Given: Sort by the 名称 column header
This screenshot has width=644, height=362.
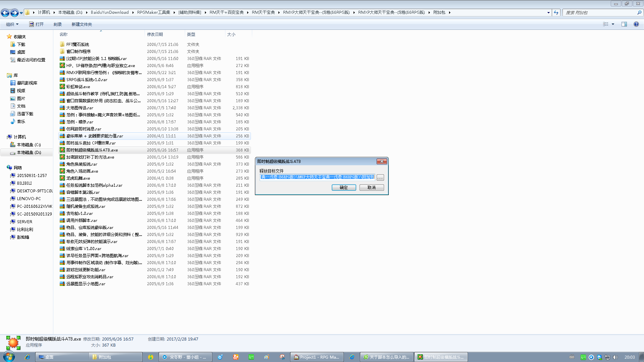Looking at the screenshot, I should click(63, 34).
